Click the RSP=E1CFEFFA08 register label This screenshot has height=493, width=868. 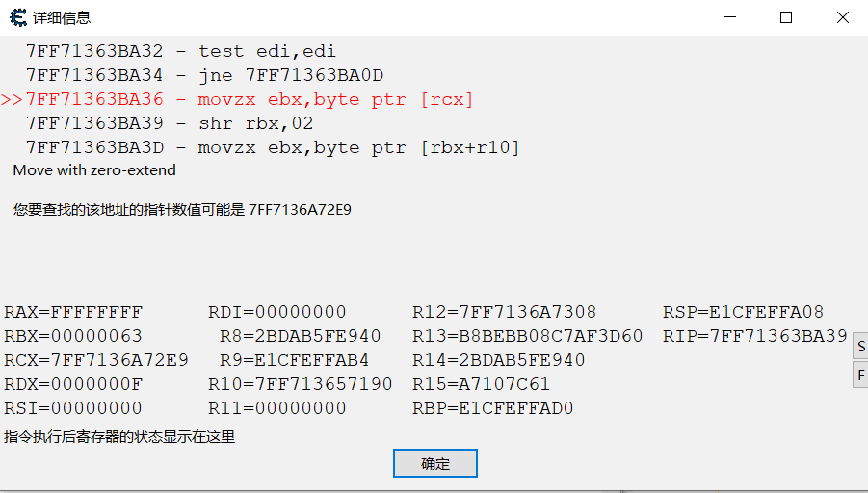click(744, 312)
